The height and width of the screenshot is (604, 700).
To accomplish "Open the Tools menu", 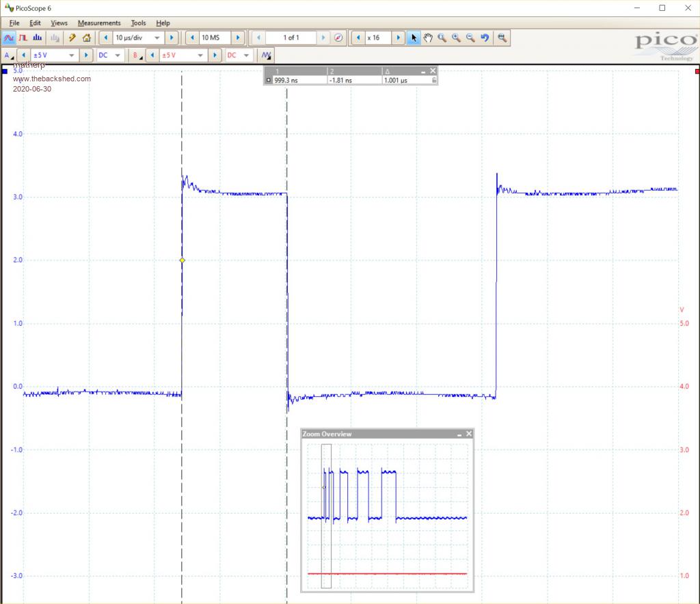I will pos(138,23).
